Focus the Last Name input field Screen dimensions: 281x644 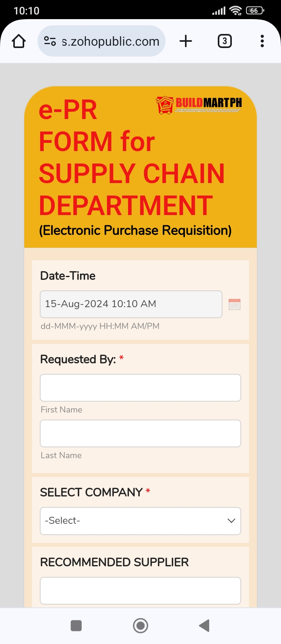[140, 433]
